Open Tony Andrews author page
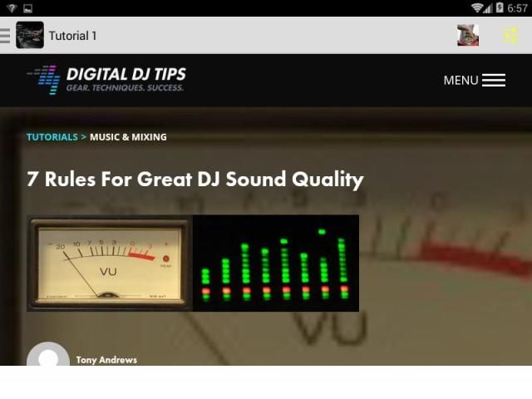The width and height of the screenshot is (532, 399). point(106,360)
